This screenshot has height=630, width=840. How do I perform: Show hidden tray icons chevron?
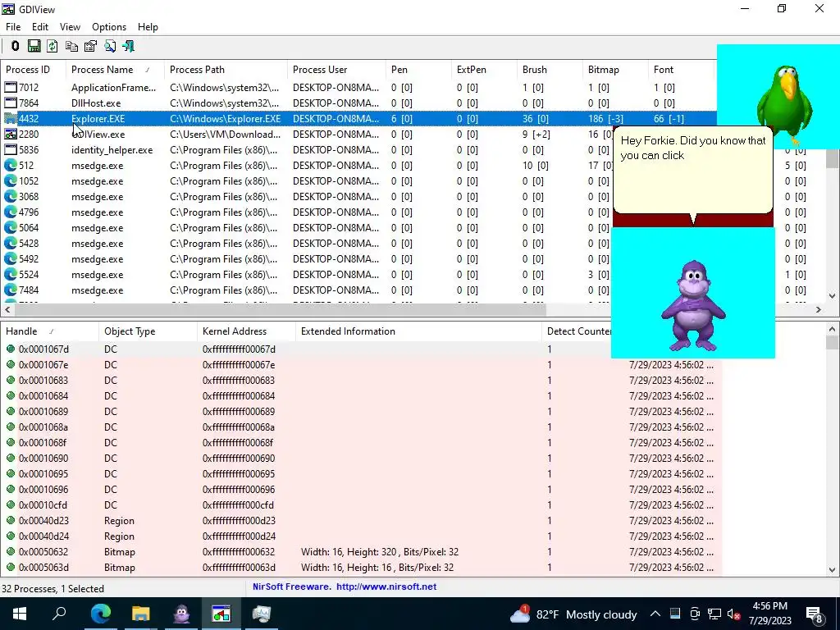pos(655,614)
